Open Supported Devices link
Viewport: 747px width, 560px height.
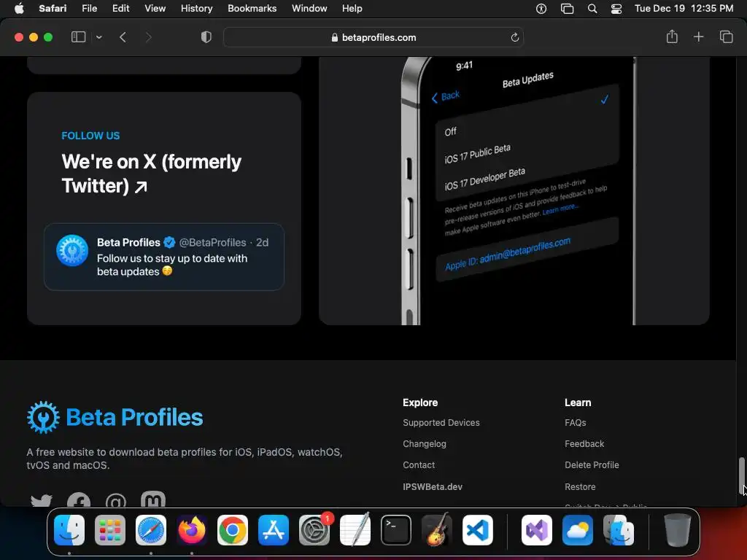(441, 423)
